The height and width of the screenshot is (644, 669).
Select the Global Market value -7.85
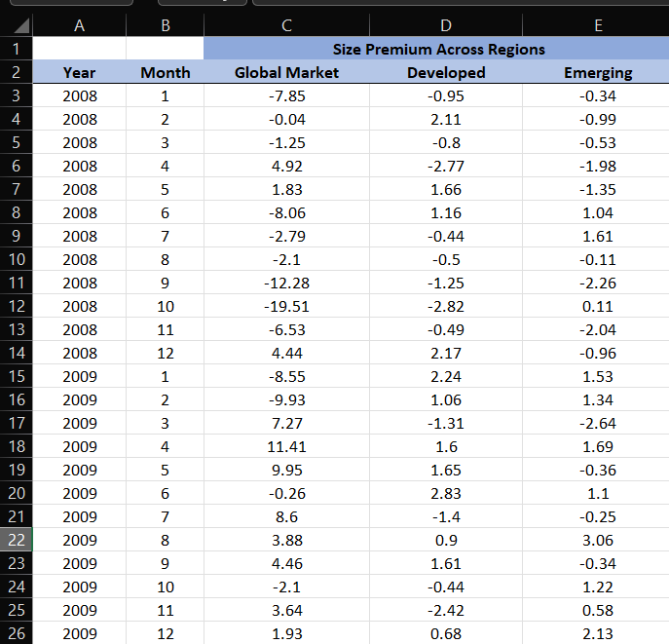pyautogui.click(x=286, y=96)
